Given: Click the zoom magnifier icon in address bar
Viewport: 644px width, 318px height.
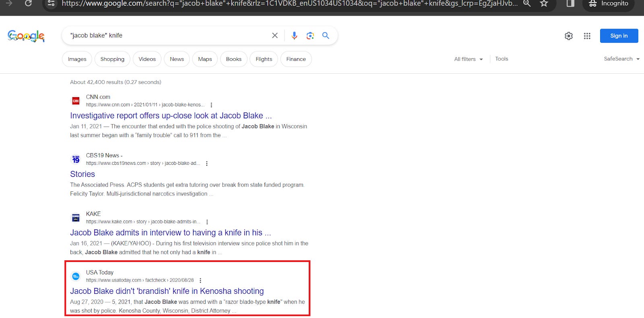Looking at the screenshot, I should click(x=526, y=3).
